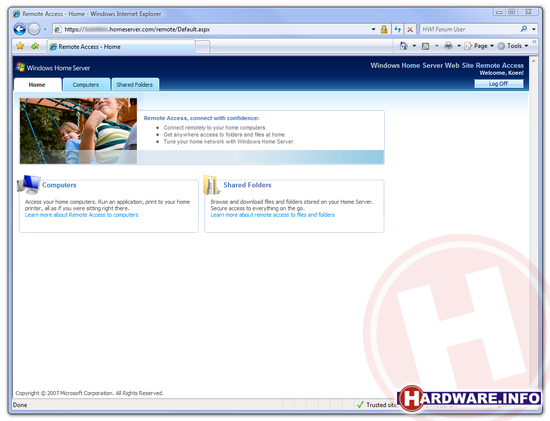The image size is (550, 421).
Task: Click the Shared Folders folder icon
Action: (211, 185)
